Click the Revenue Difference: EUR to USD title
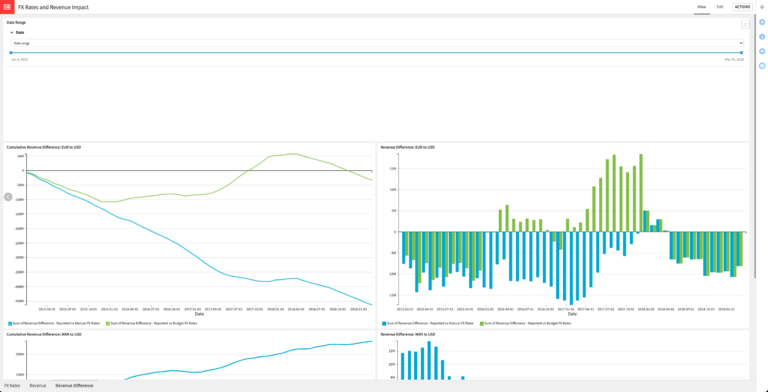 point(408,147)
